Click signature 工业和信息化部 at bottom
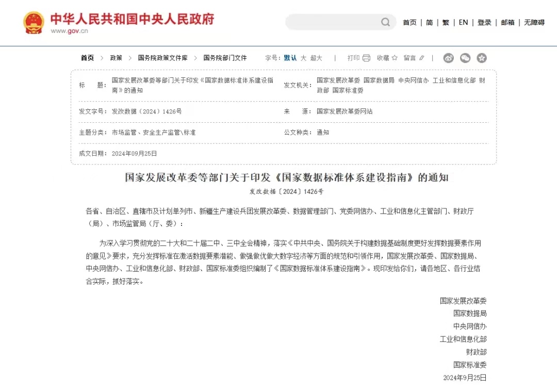This screenshot has width=557, height=392. click(x=463, y=339)
